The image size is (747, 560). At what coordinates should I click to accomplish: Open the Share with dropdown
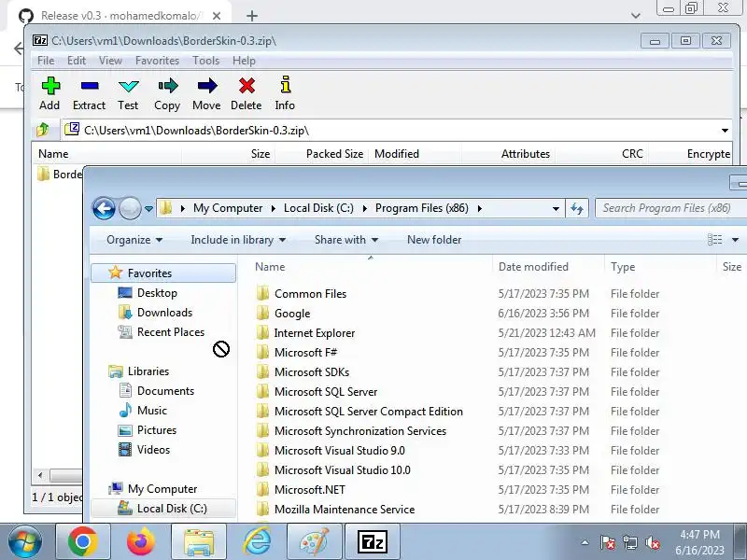[x=346, y=240]
